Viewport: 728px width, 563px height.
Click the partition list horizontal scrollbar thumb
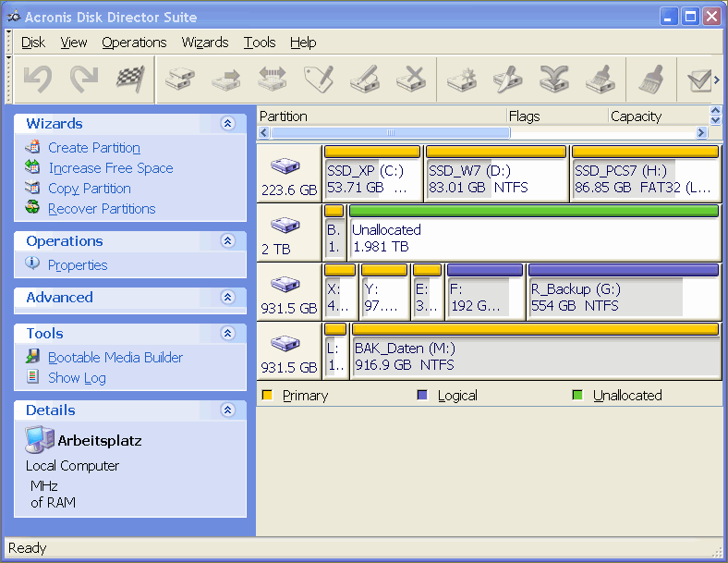[391, 132]
